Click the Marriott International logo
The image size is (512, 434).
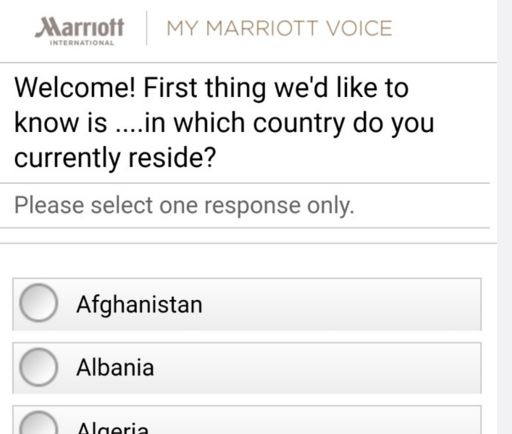79,31
